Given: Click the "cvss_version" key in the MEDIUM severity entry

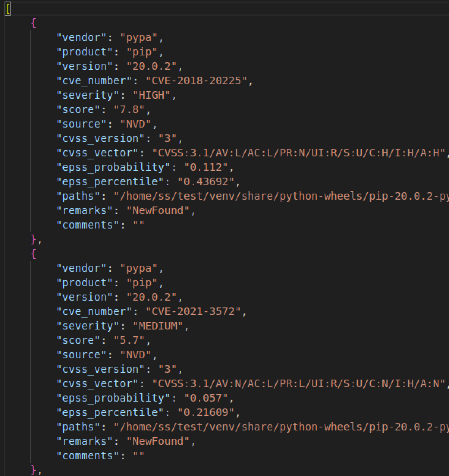Looking at the screenshot, I should [x=101, y=369].
